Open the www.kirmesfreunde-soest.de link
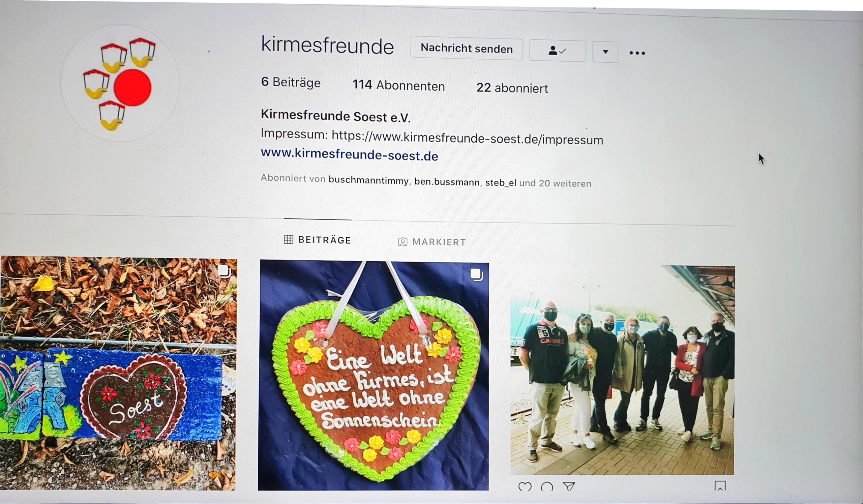 (x=349, y=154)
